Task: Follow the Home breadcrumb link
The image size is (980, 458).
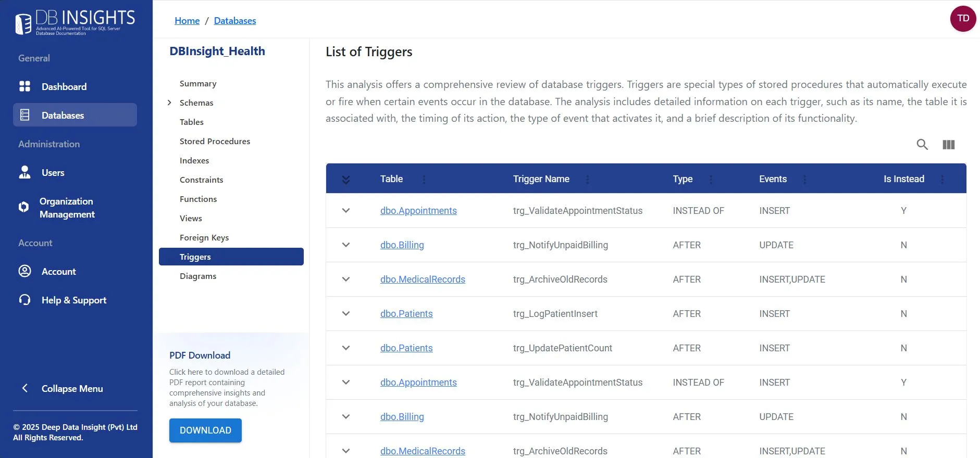Action: coord(187,21)
